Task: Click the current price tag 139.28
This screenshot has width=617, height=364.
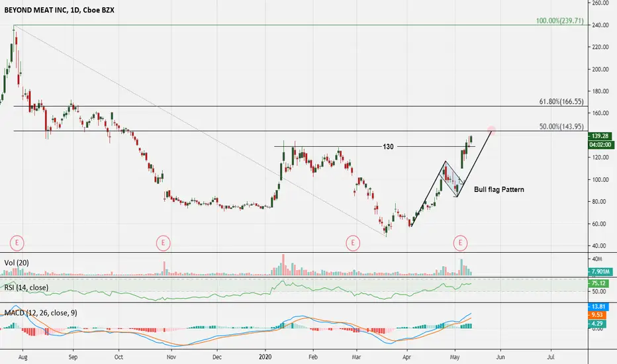Action: point(600,136)
